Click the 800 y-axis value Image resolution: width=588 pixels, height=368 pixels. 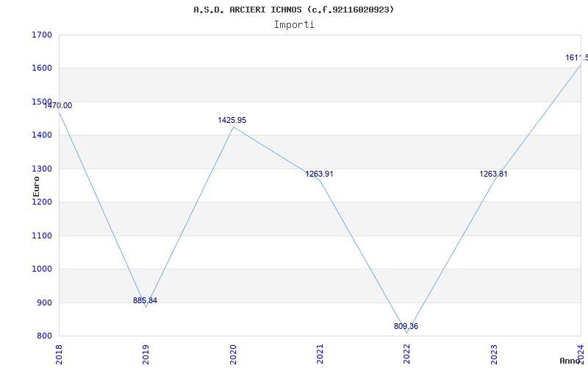click(x=44, y=336)
